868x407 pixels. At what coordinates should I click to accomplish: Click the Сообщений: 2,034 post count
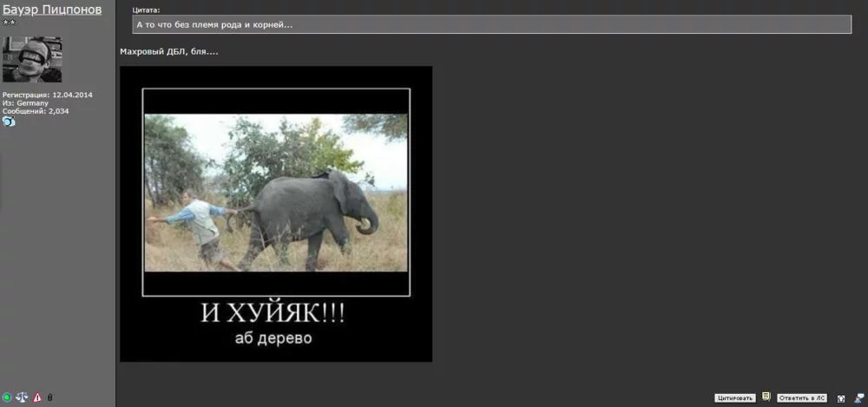tap(36, 111)
